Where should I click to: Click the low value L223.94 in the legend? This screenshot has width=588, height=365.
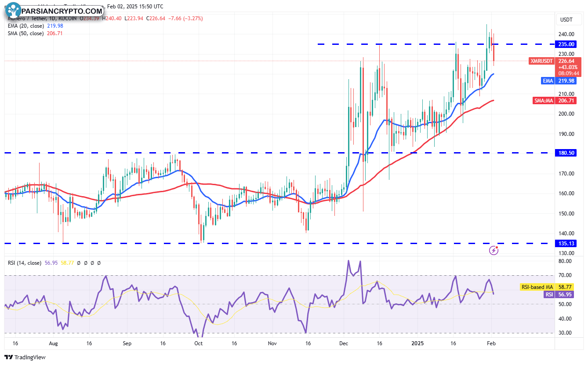pos(134,19)
